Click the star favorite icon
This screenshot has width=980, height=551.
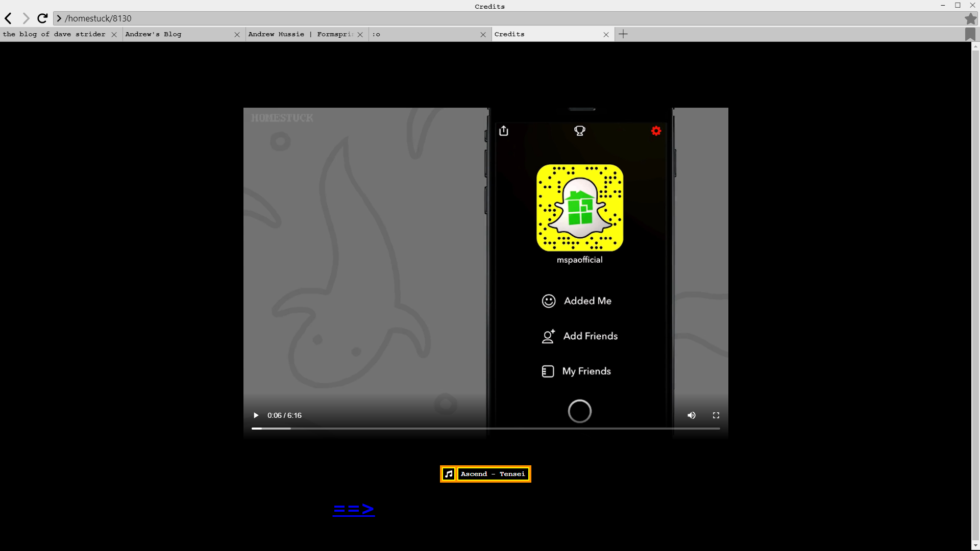(970, 19)
